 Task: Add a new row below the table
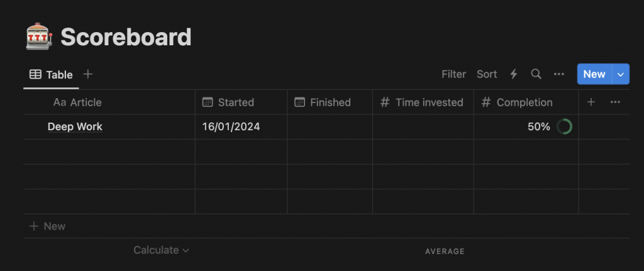point(48,226)
